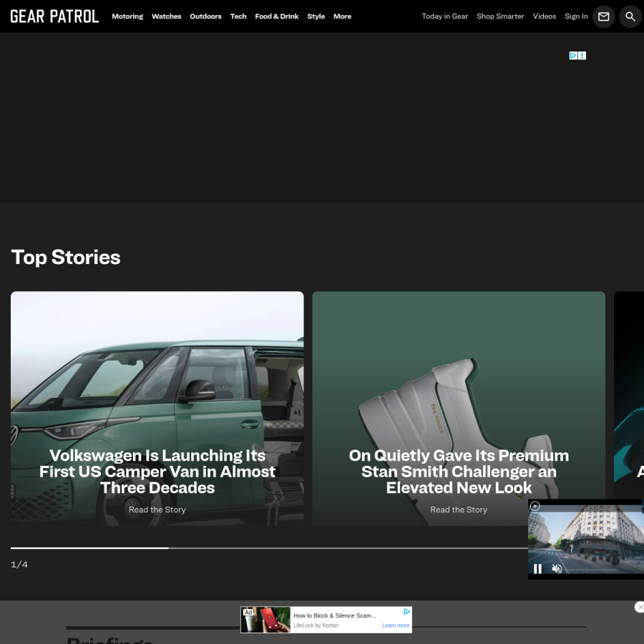Click the third partially visible story card
The width and height of the screenshot is (644, 644).
pyautogui.click(x=629, y=394)
